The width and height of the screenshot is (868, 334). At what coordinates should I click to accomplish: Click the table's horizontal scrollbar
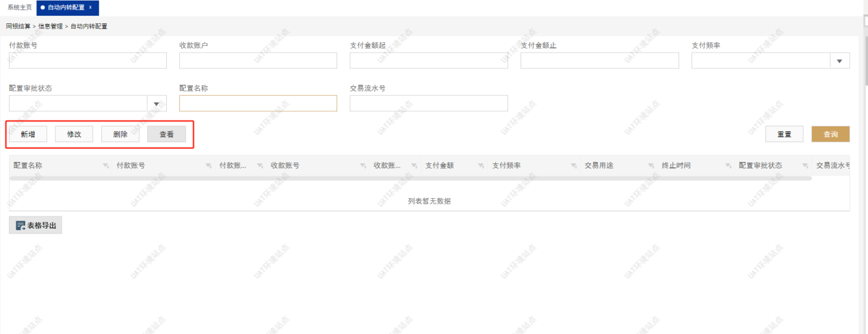click(x=410, y=178)
